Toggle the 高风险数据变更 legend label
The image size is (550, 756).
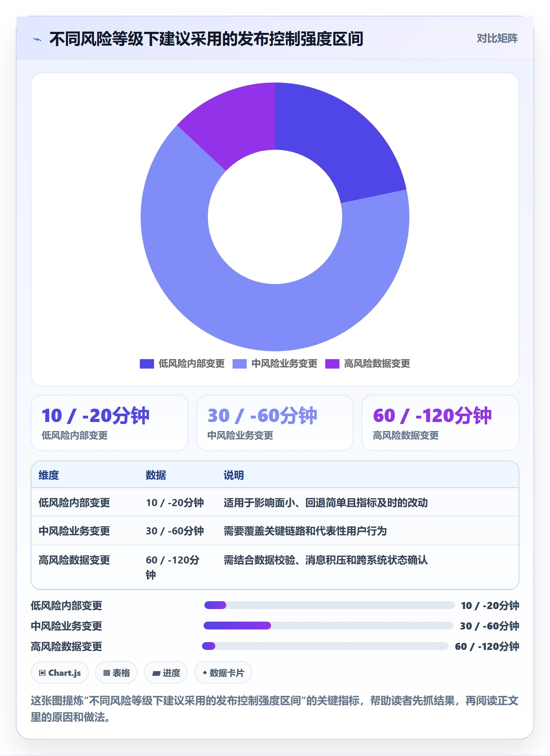coord(377,364)
